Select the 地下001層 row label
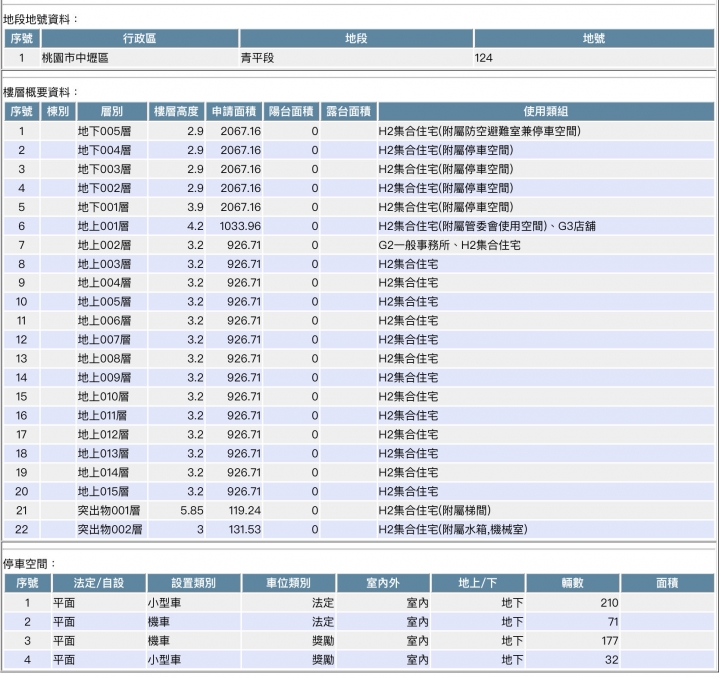 [x=103, y=207]
